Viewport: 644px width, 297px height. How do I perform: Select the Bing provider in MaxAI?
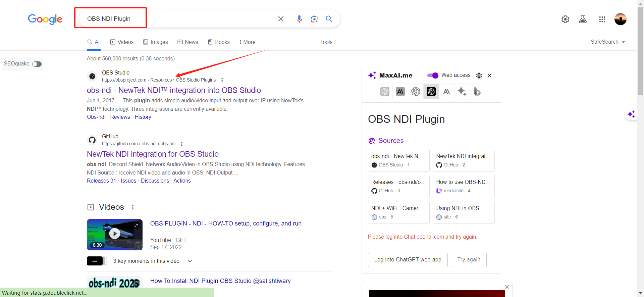tap(477, 91)
